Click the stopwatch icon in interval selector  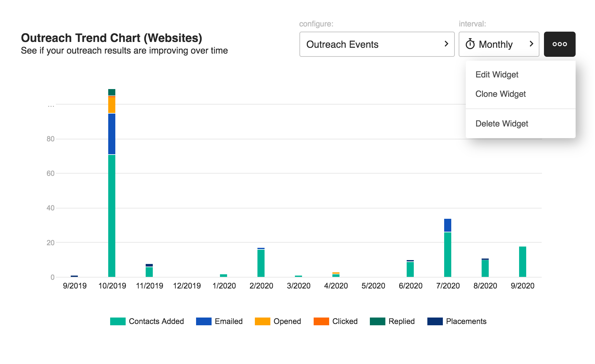coord(470,44)
